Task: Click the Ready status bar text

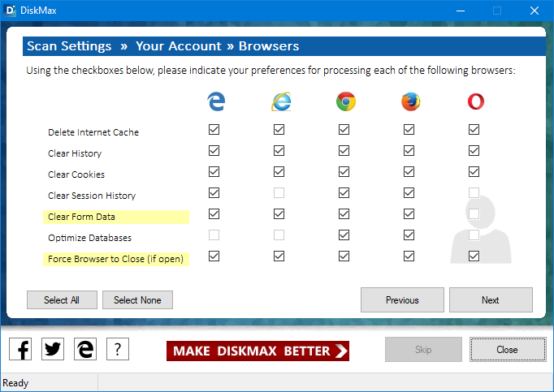Action: coord(15,383)
